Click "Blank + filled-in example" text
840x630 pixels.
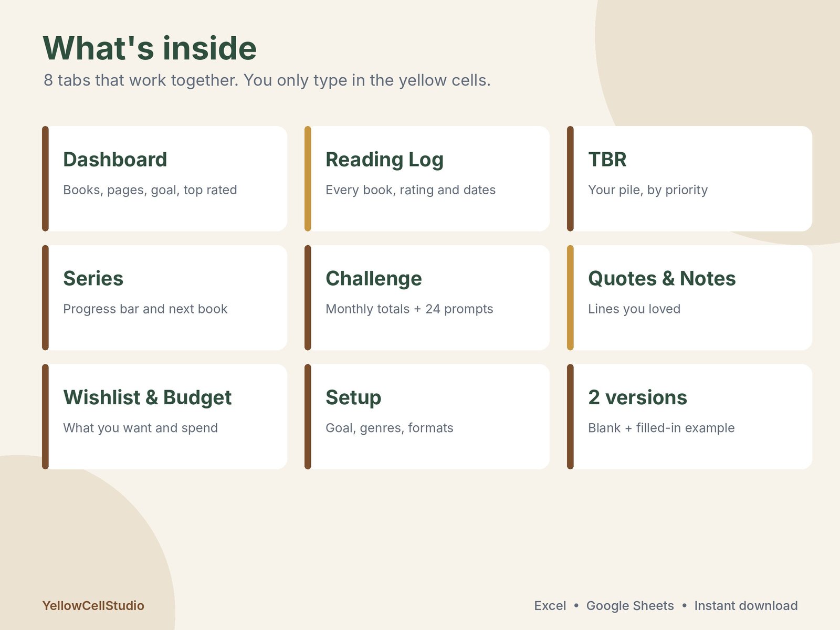click(661, 428)
